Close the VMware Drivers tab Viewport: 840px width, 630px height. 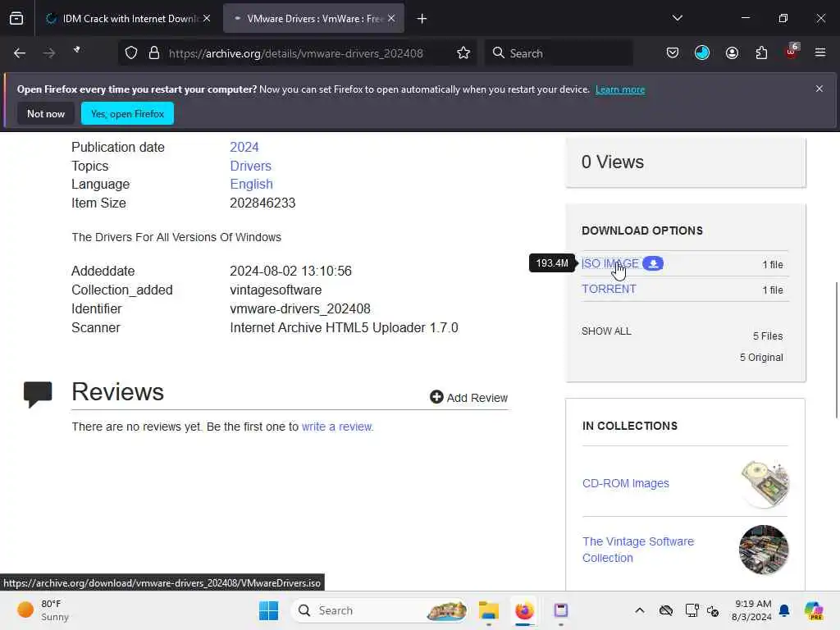click(x=391, y=19)
